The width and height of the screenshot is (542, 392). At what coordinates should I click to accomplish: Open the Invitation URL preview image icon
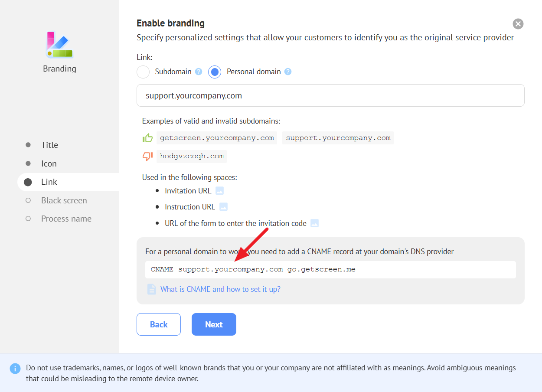[219, 191]
